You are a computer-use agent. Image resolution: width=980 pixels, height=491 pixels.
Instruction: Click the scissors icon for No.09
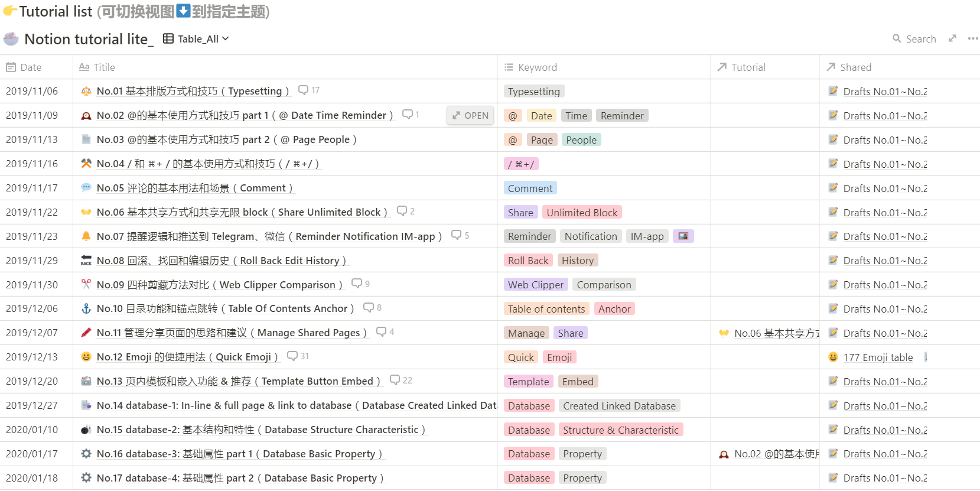pyautogui.click(x=86, y=284)
